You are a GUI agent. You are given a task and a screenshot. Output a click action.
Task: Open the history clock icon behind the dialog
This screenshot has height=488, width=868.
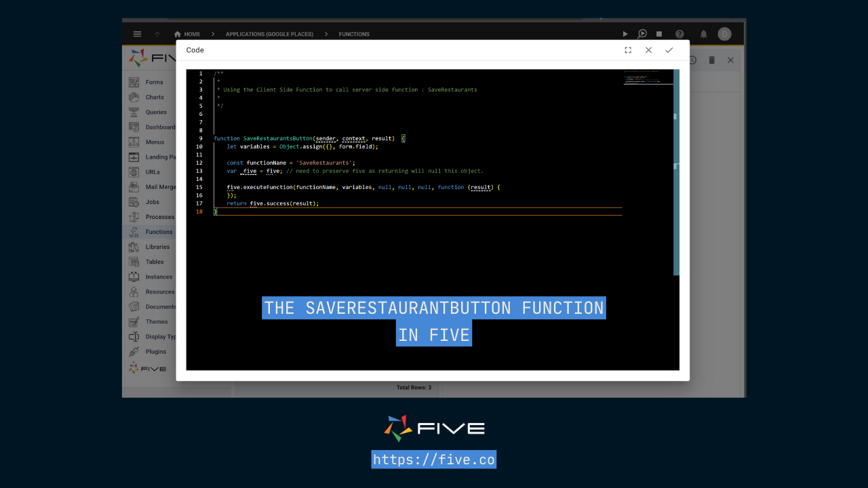tap(692, 60)
